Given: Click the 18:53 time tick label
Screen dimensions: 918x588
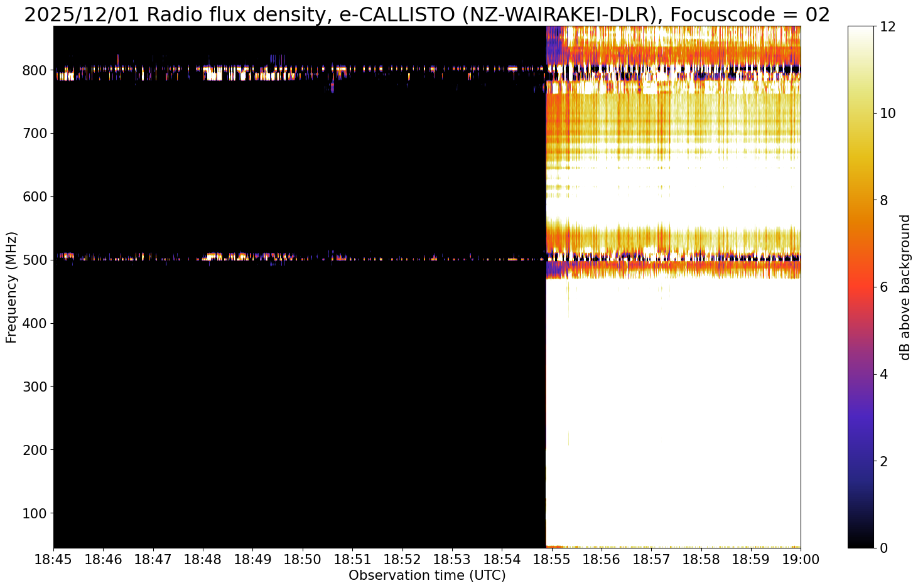Looking at the screenshot, I should click(x=451, y=559).
